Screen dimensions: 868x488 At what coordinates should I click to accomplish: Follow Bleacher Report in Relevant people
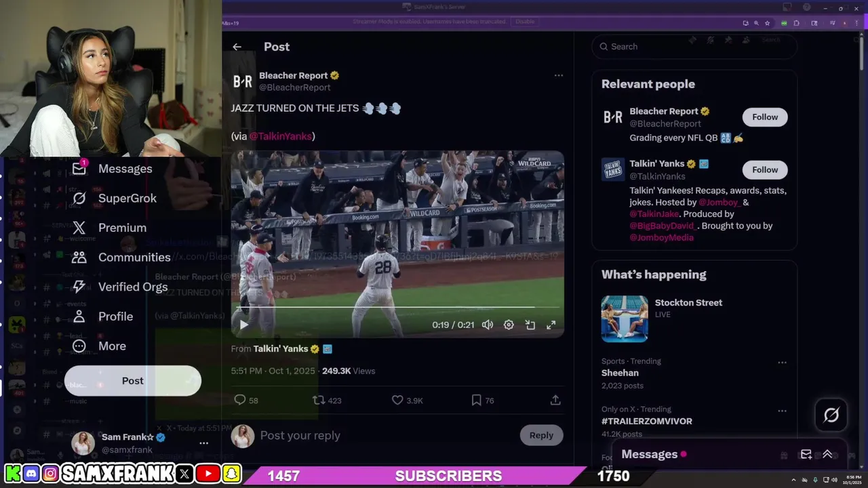pyautogui.click(x=765, y=117)
